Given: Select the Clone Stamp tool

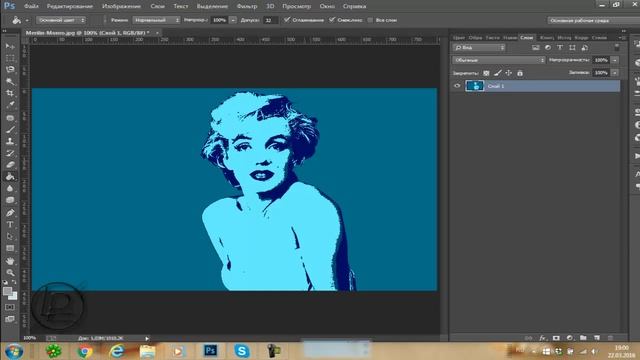Looking at the screenshot, I should [x=10, y=142].
